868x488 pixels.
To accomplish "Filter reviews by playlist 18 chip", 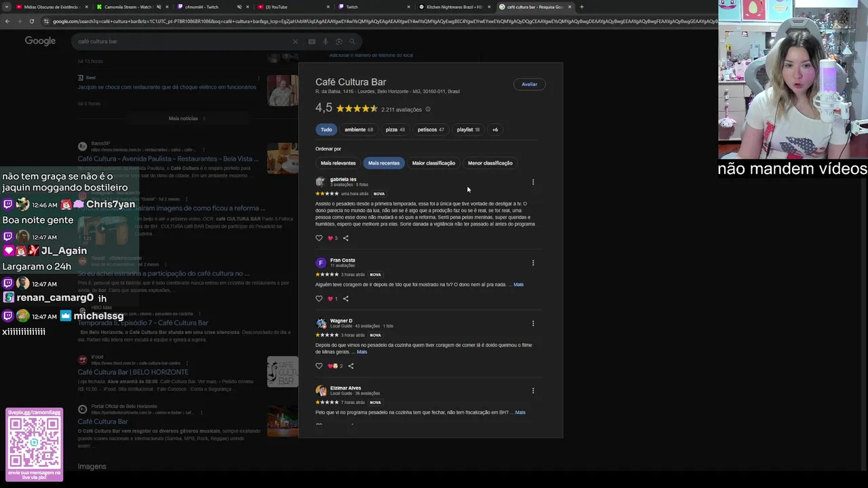I will point(468,129).
